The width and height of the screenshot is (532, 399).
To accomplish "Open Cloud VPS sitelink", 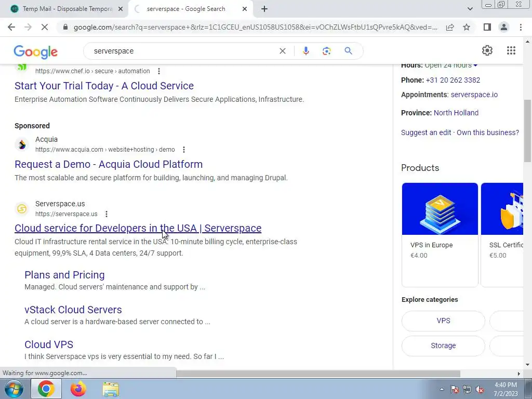I will (x=49, y=344).
